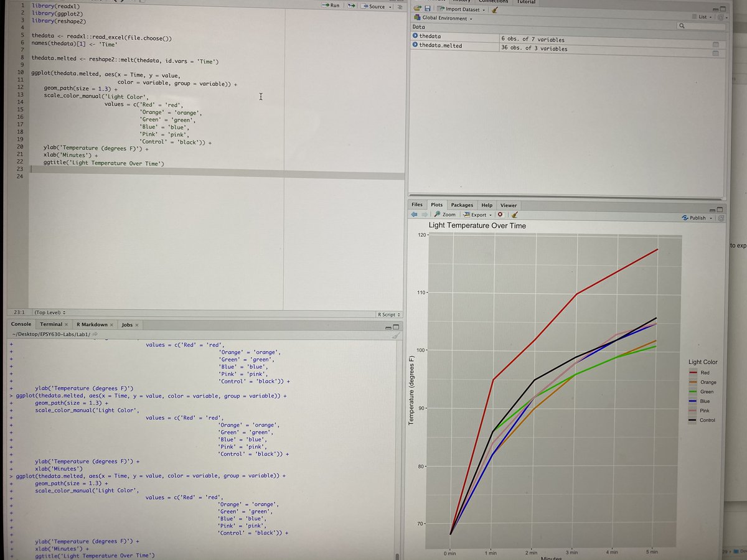Zoom the plot in a new window
Viewport: 747px width, 560px height.
tap(444, 215)
